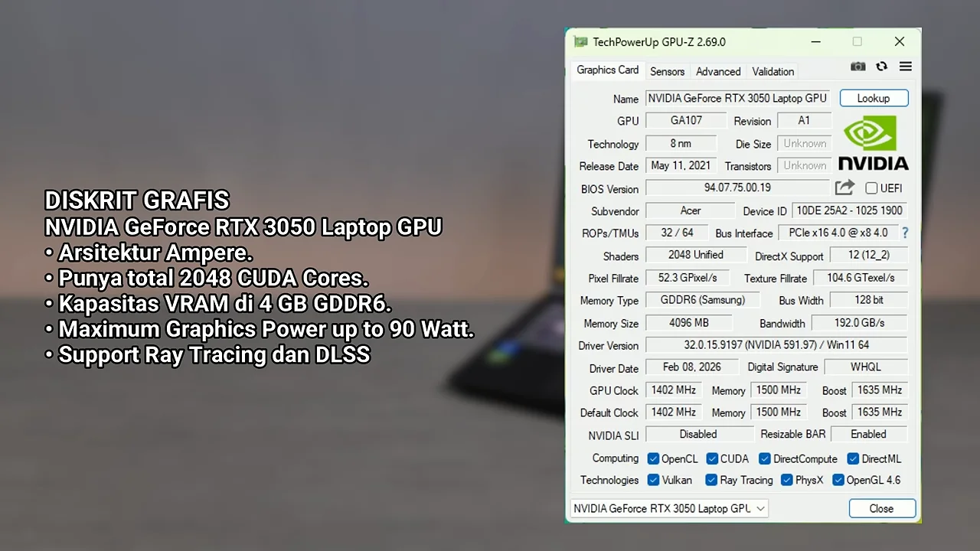
Task: Click the NVIDIA SLI value Disabled
Action: click(698, 434)
